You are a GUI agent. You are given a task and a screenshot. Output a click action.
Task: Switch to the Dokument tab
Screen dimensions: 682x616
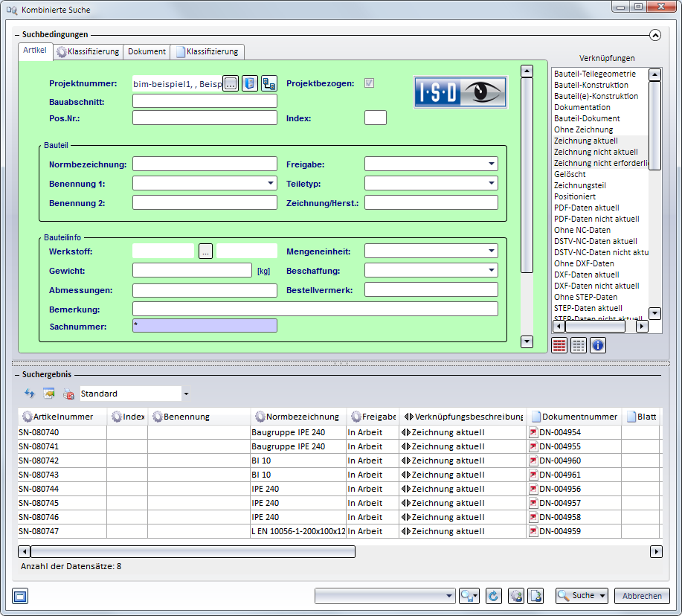coord(147,51)
